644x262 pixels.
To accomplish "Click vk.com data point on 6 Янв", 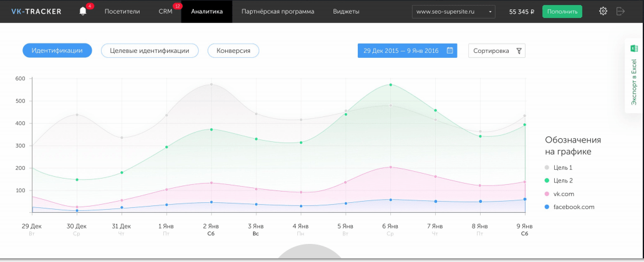I will coord(390,167).
